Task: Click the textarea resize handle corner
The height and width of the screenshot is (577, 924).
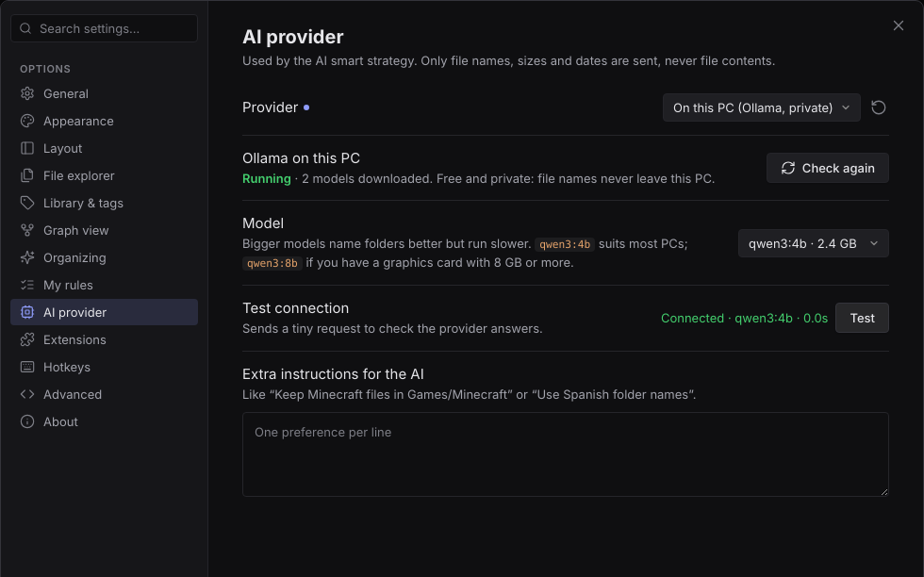Action: pyautogui.click(x=884, y=491)
